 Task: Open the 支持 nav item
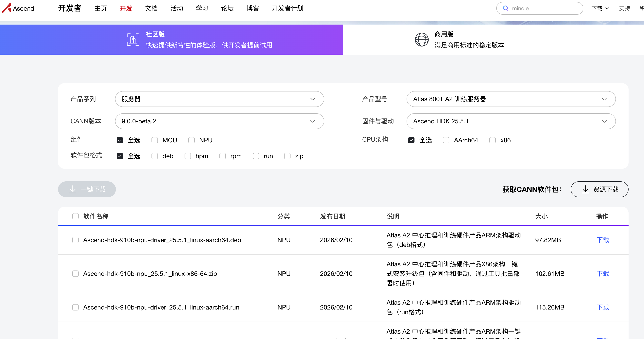624,8
